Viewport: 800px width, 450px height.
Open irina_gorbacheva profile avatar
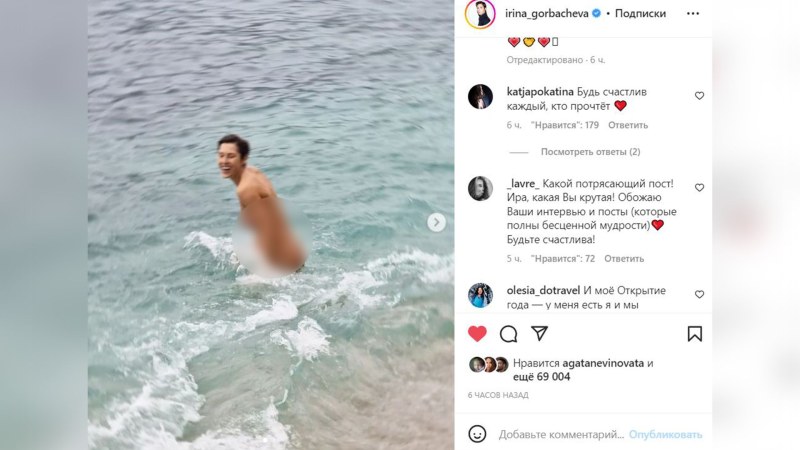click(480, 14)
